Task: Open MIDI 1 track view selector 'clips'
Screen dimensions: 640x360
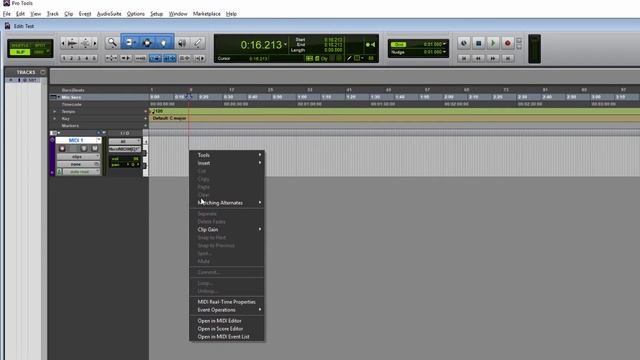Action: (78, 156)
